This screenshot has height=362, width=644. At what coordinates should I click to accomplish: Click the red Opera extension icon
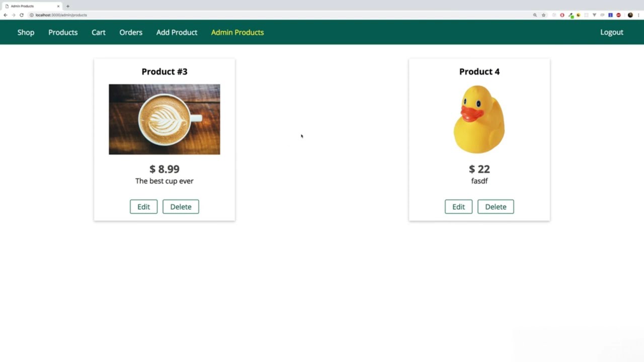pos(562,15)
